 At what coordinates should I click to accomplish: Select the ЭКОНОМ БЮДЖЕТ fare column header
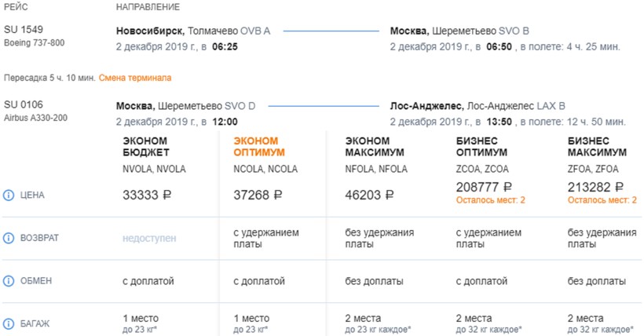pos(145,146)
